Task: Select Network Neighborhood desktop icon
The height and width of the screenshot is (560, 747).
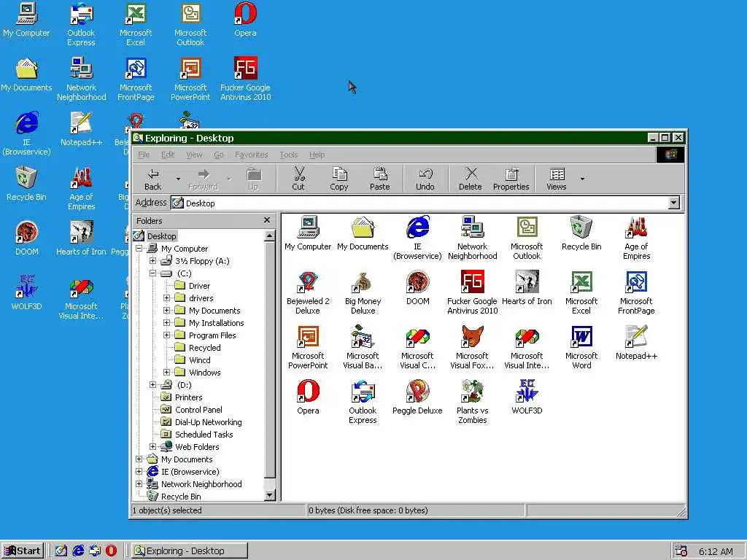Action: coord(82,79)
